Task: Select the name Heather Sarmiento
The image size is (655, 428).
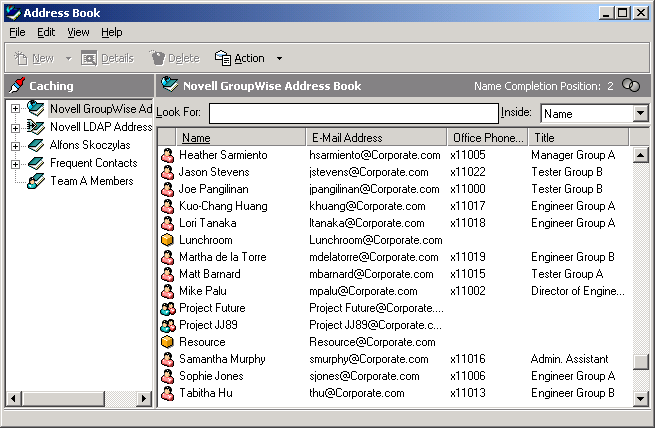Action: [223, 155]
